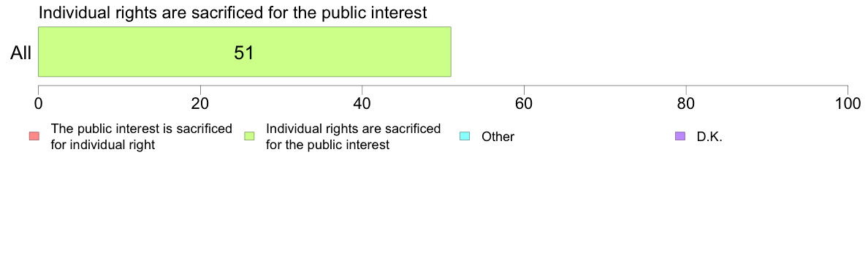Screen dimensions: 868x269
Task: Click axis tick label 100
Action: 848,104
